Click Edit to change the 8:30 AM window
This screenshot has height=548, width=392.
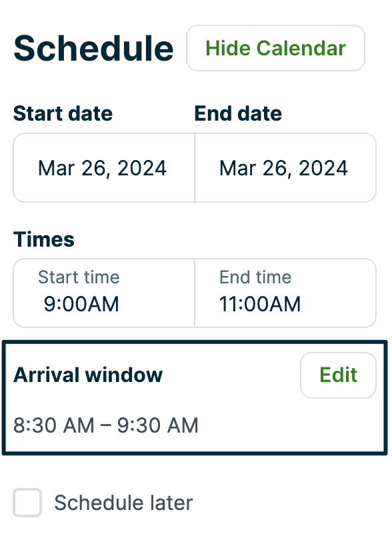pos(338,375)
